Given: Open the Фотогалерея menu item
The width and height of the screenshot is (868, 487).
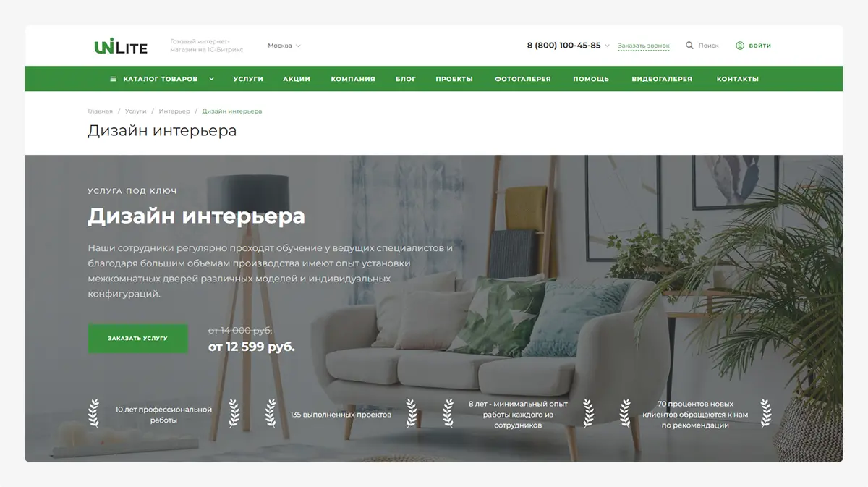Looking at the screenshot, I should click(523, 79).
